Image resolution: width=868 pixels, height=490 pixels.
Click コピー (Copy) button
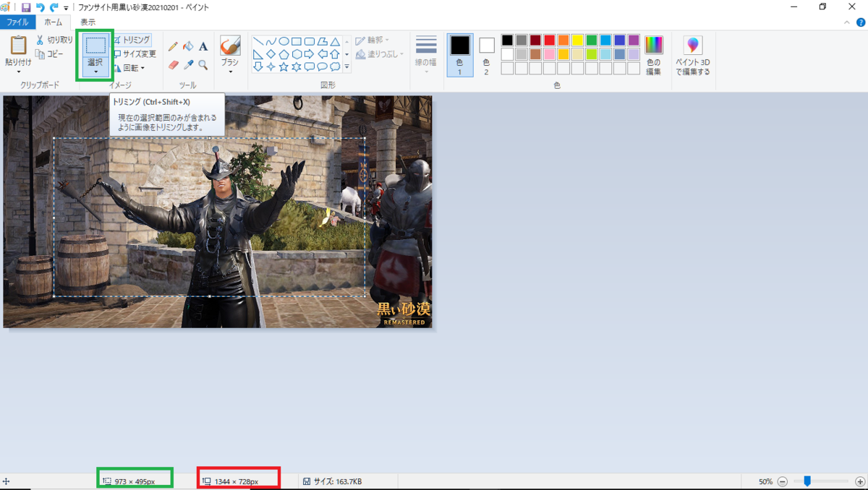pos(50,54)
